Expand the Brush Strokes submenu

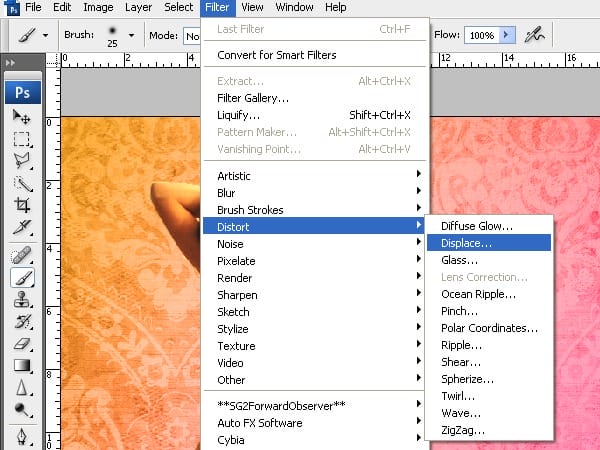tap(315, 210)
